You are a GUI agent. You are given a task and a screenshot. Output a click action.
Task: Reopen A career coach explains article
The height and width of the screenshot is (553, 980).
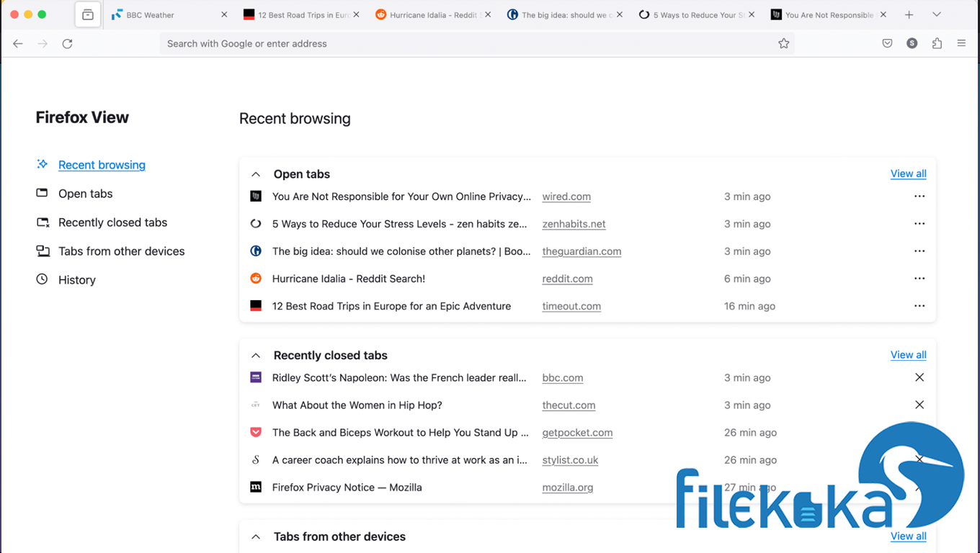point(399,460)
